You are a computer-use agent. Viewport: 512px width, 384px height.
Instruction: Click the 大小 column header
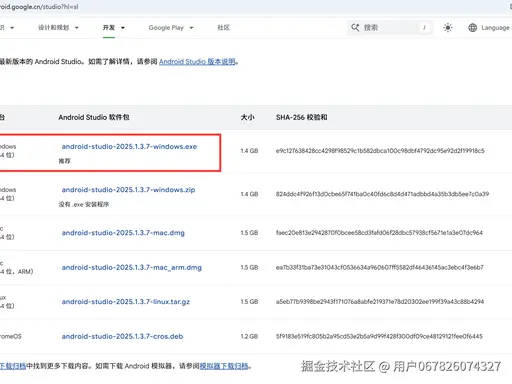[247, 117]
